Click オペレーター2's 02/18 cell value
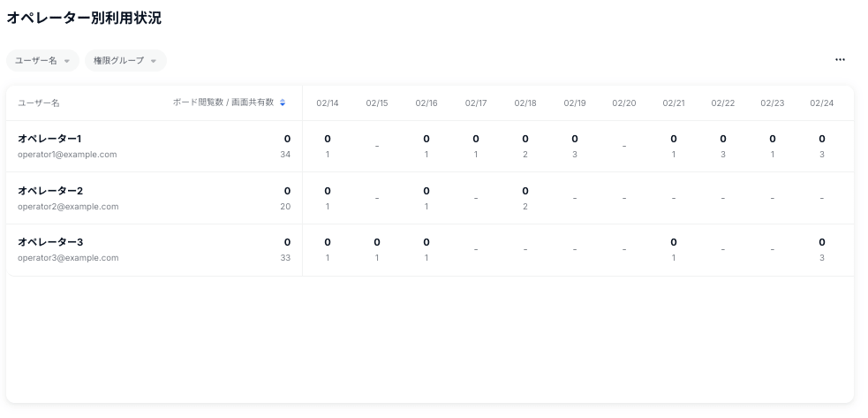This screenshot has height=418, width=868. pos(525,198)
